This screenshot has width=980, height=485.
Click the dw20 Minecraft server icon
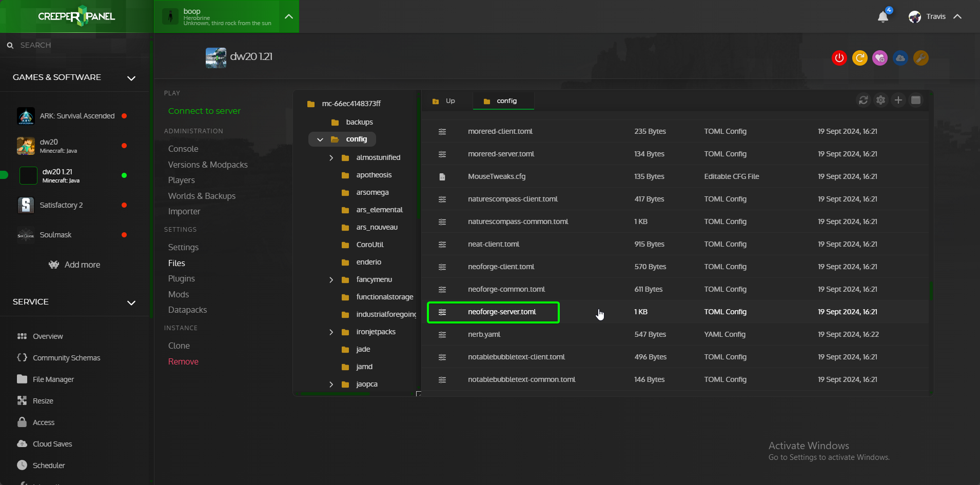(x=26, y=146)
